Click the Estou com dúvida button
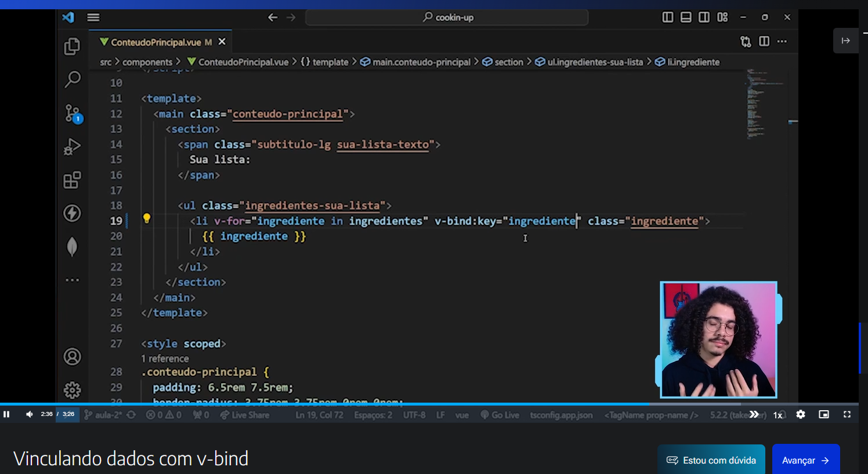Viewport: 868px width, 474px height. tap(711, 460)
